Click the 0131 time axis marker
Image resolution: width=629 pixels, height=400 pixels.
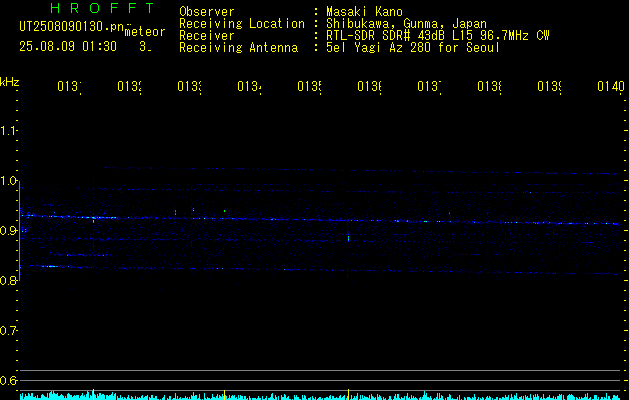click(x=69, y=86)
